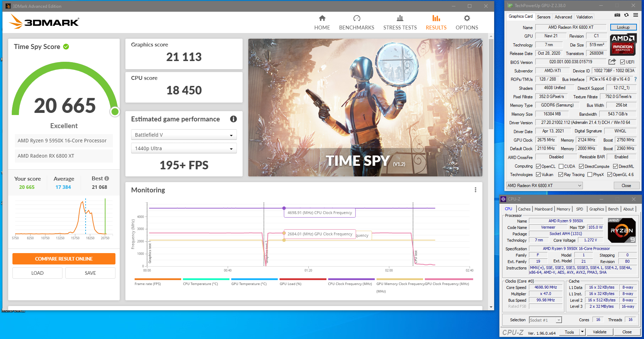Go to the HOME house icon

(x=322, y=18)
